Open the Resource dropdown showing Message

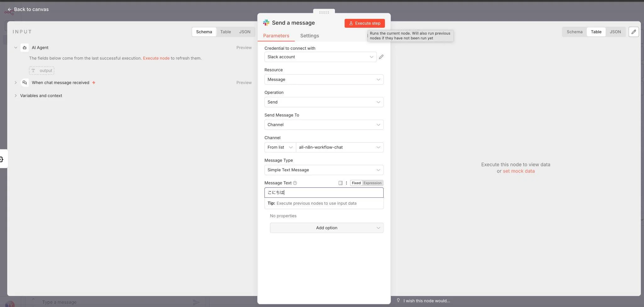324,80
